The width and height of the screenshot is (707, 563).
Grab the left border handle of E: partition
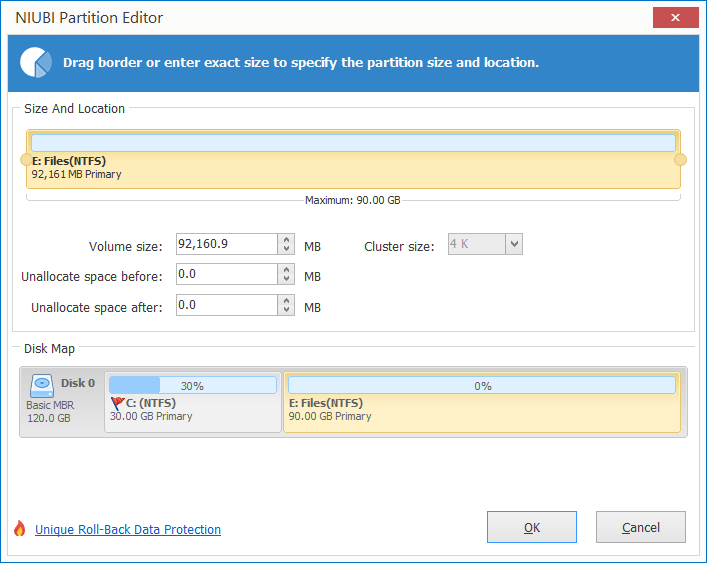(x=26, y=160)
